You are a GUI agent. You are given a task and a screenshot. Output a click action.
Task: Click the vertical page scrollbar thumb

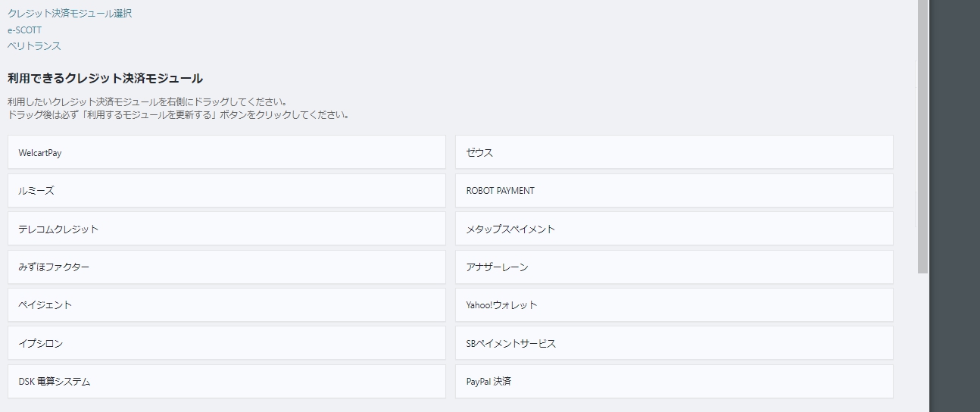coord(922,136)
